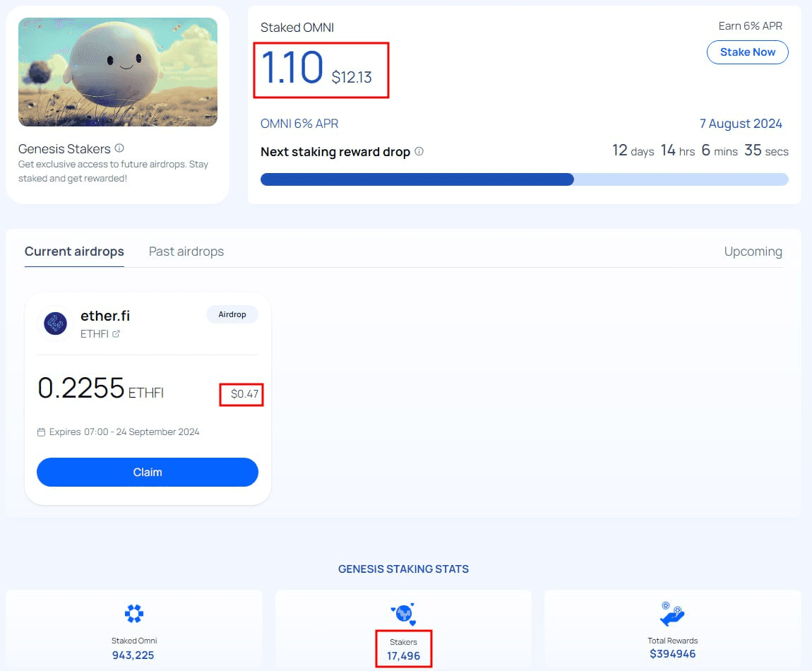Click the $12.13 staked value
Screen dimensions: 812x671
(352, 77)
